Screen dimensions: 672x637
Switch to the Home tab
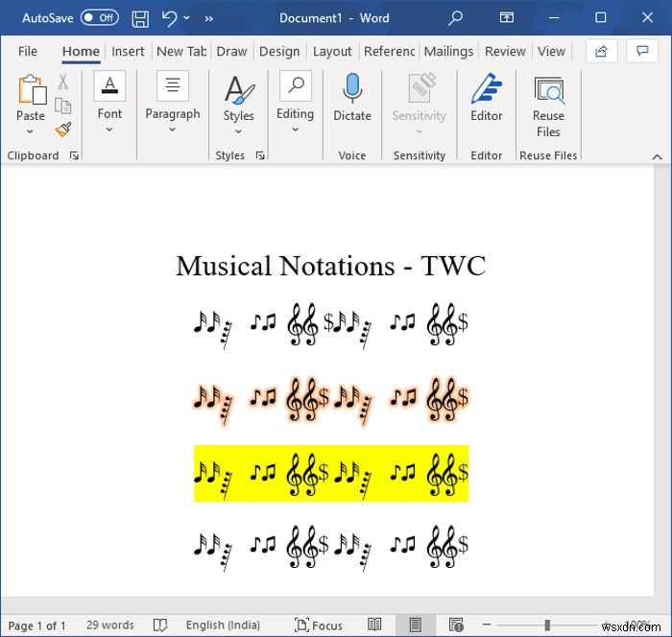tap(81, 52)
